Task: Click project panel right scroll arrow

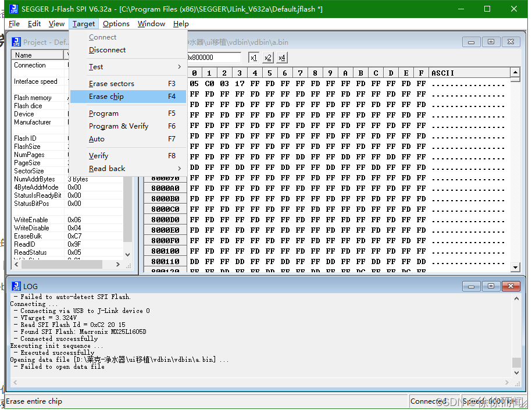Action: (117, 264)
